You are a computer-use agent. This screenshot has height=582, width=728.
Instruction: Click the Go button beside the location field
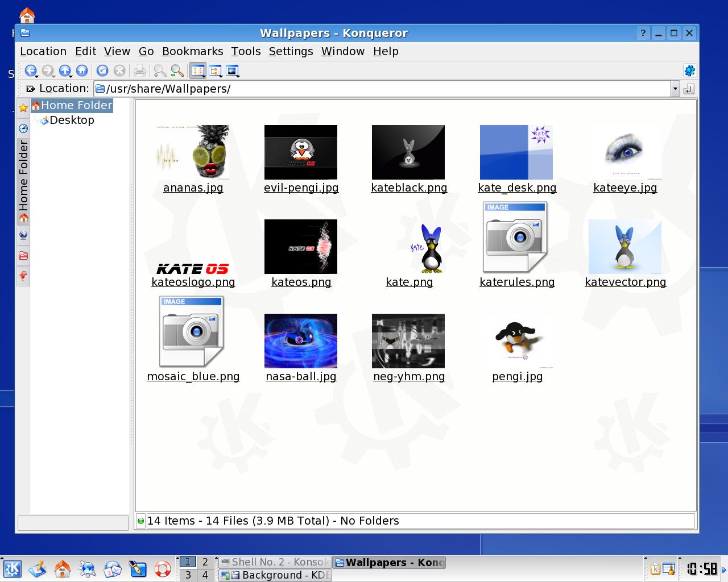[x=689, y=89]
